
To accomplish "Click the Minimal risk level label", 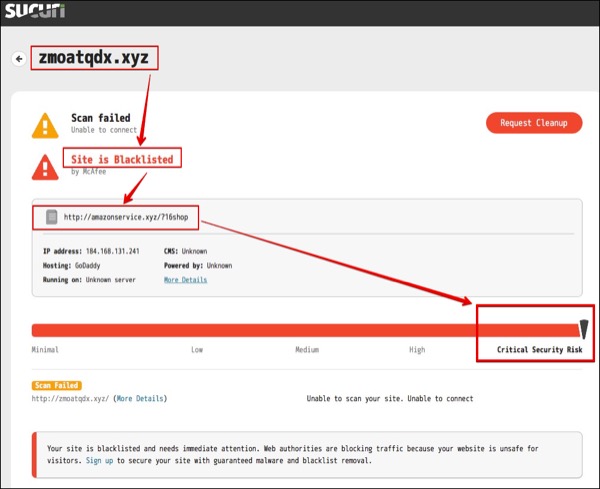I will (45, 350).
